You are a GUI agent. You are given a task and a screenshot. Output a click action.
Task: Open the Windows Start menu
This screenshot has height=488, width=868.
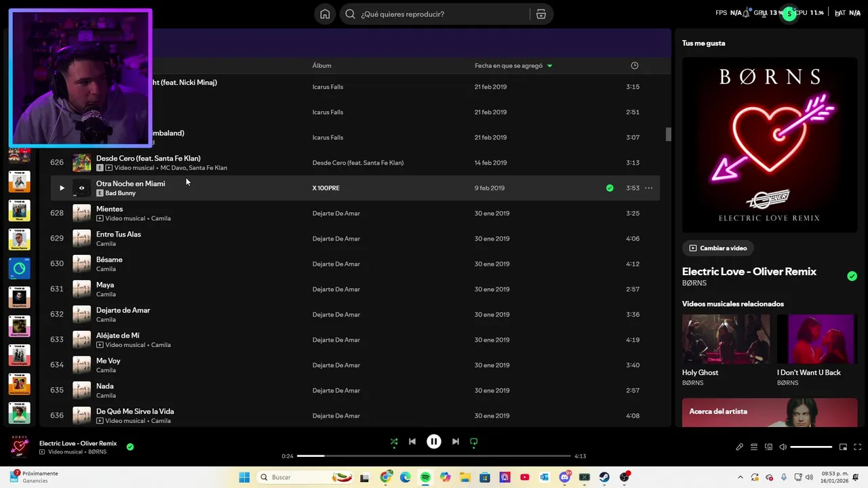244,477
